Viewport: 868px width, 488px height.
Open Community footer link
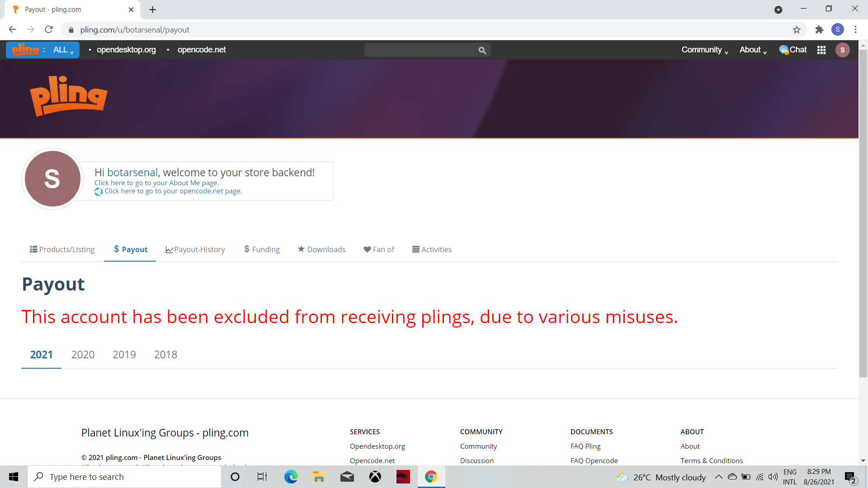pos(478,446)
